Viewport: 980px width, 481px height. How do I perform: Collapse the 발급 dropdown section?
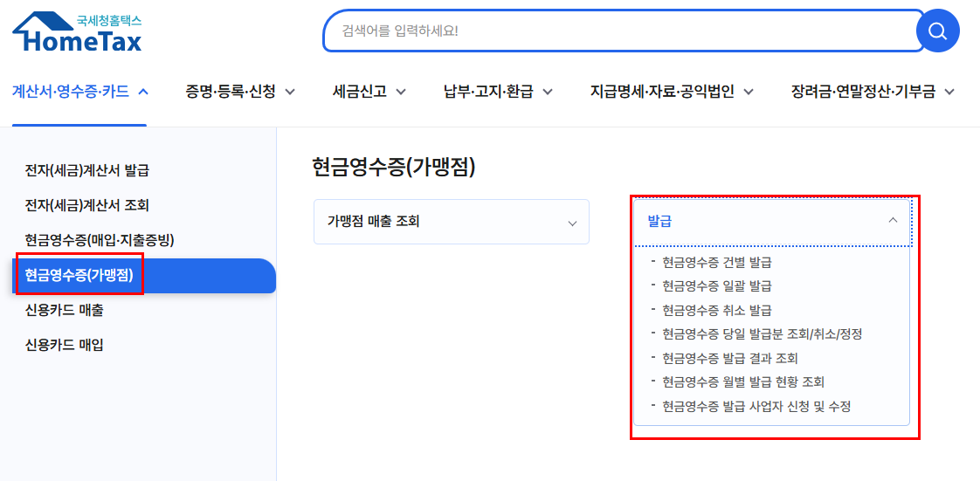772,221
